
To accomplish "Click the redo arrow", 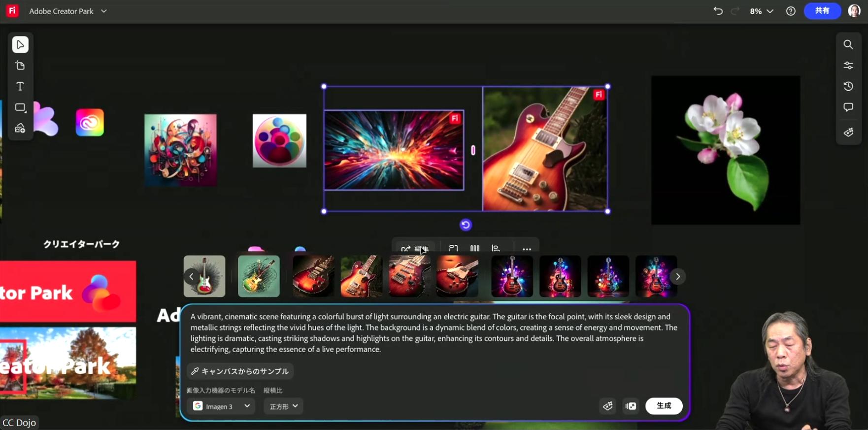I will 735,11.
